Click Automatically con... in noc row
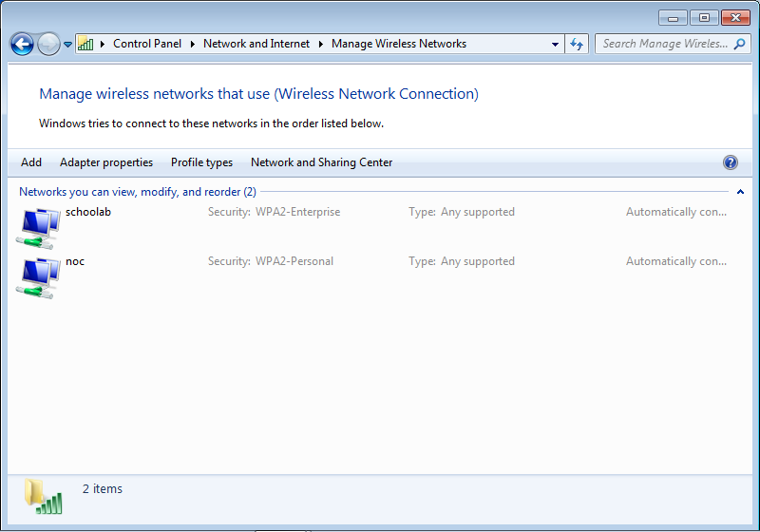The width and height of the screenshot is (760, 532). click(676, 261)
